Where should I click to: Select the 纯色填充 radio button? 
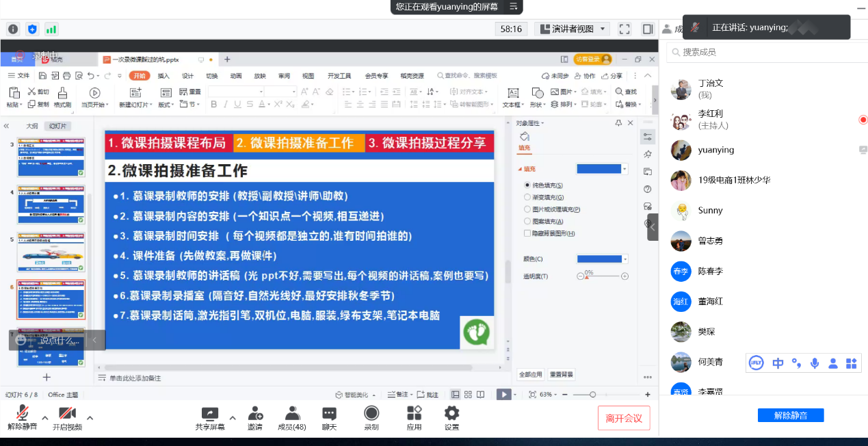(527, 185)
